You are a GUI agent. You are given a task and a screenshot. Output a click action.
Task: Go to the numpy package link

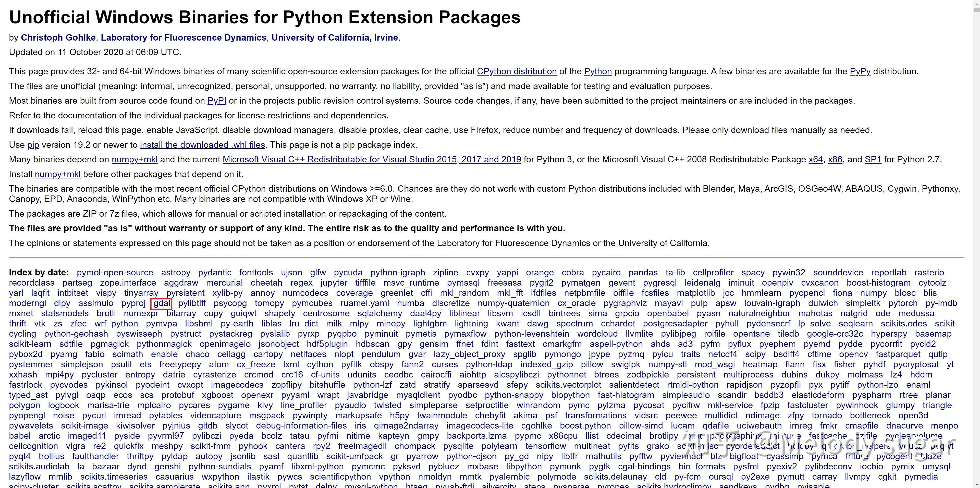click(x=873, y=293)
